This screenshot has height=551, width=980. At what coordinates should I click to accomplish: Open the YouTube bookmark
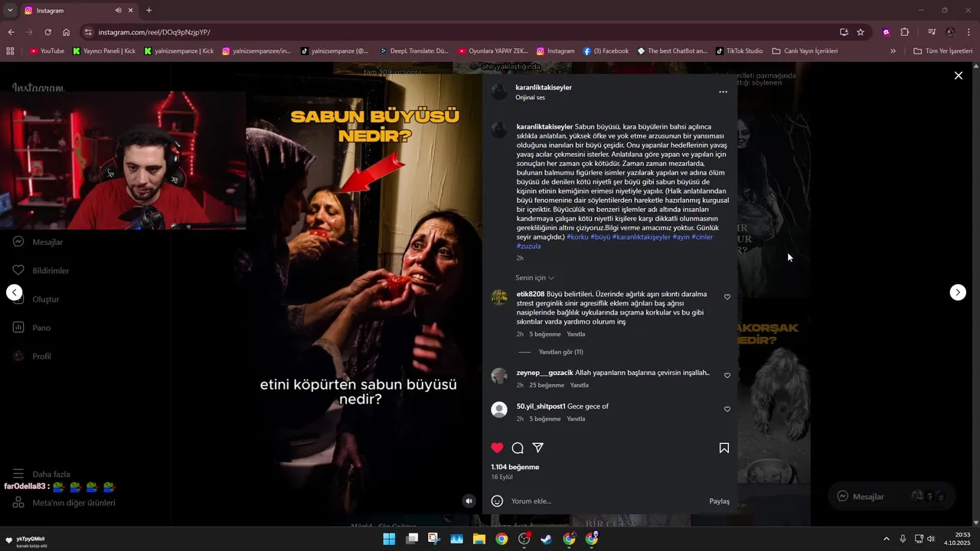[47, 51]
